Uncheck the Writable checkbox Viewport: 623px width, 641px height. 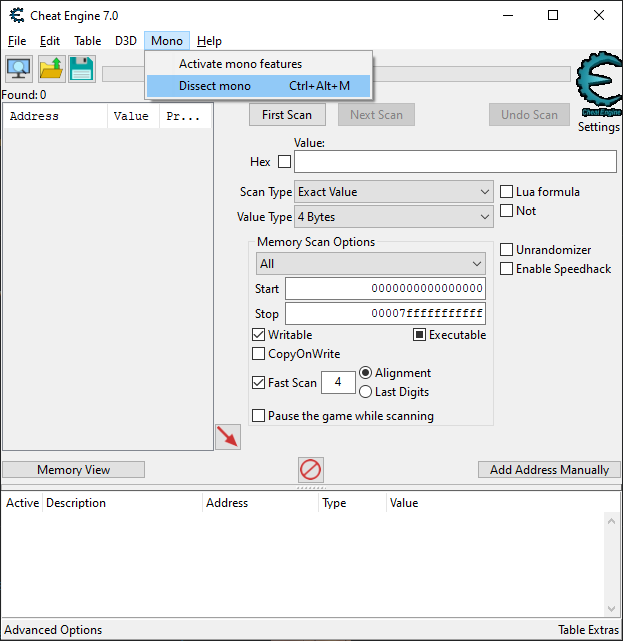(258, 335)
